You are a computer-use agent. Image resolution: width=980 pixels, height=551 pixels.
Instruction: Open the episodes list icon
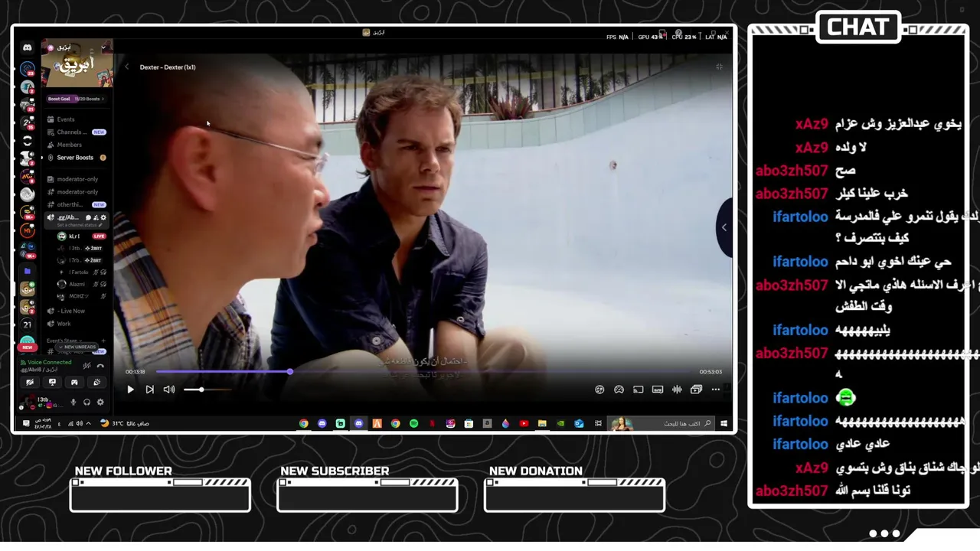(696, 390)
